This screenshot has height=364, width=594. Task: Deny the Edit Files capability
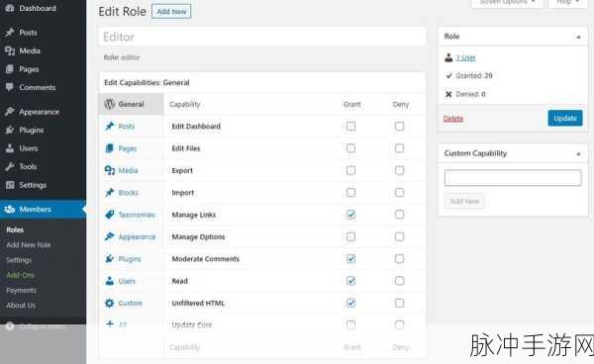click(x=399, y=148)
